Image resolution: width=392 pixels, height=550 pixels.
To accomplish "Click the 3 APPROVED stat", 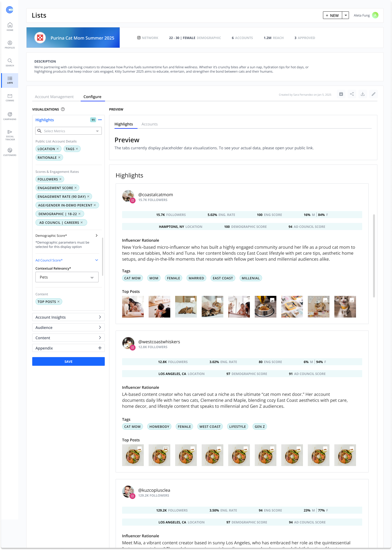I will pyautogui.click(x=305, y=38).
